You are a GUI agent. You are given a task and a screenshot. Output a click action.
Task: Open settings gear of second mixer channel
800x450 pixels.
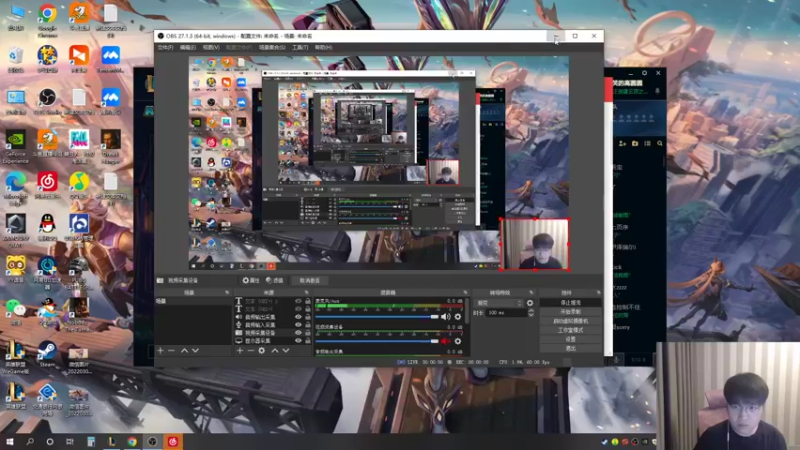(458, 341)
